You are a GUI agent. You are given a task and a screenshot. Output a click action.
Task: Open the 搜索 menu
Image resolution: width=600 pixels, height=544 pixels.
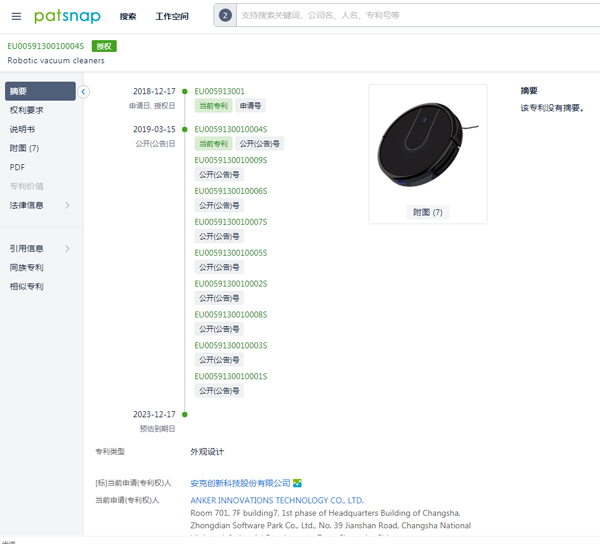[128, 16]
